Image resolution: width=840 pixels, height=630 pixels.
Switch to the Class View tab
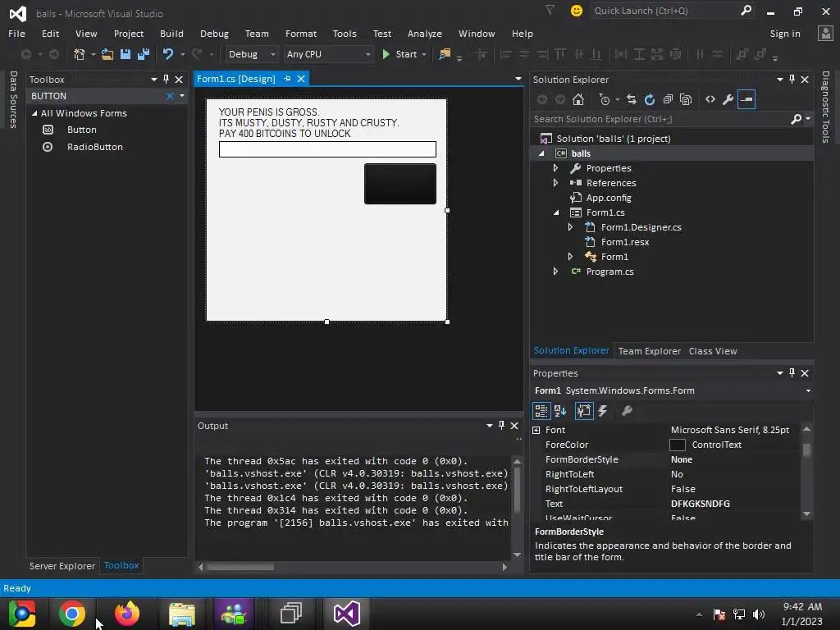[713, 351]
